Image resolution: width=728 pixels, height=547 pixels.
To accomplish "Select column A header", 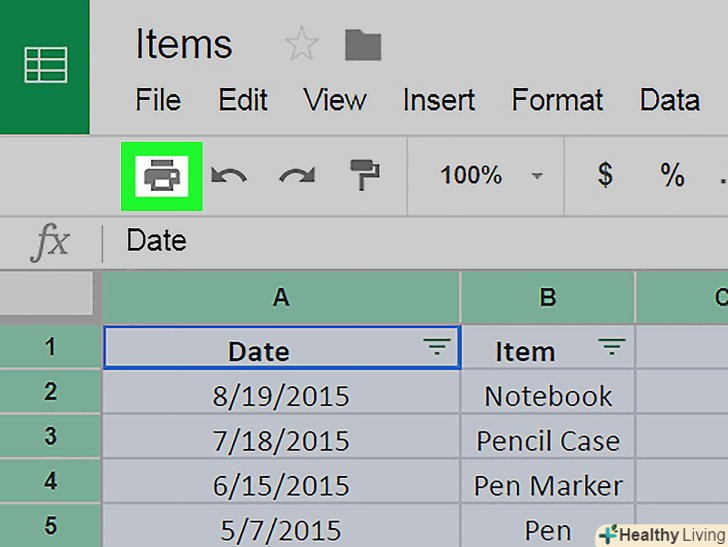I will pos(281,297).
